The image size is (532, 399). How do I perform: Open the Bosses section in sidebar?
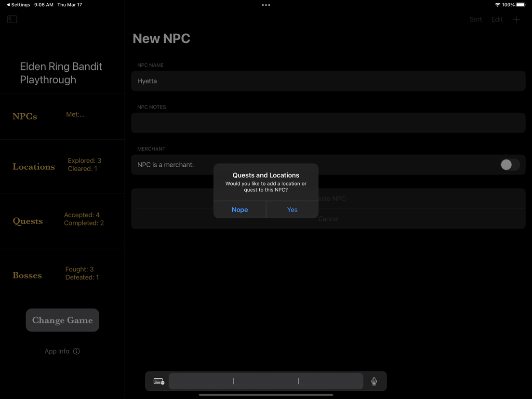(63, 275)
